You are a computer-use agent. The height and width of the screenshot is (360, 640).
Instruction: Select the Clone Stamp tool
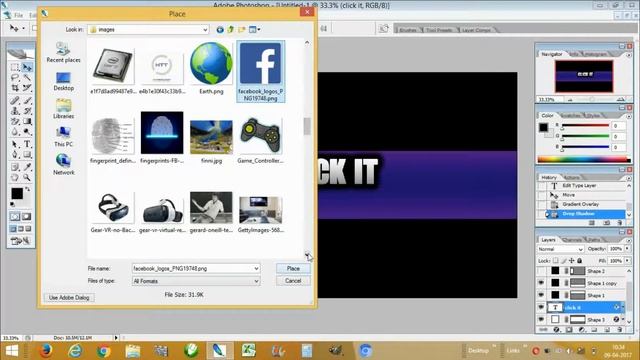point(15,111)
